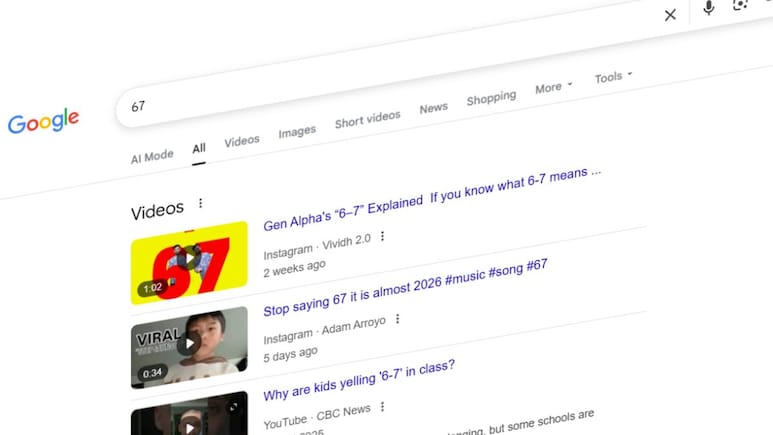The width and height of the screenshot is (773, 435).
Task: Start voice search with microphone icon
Action: pos(709,9)
